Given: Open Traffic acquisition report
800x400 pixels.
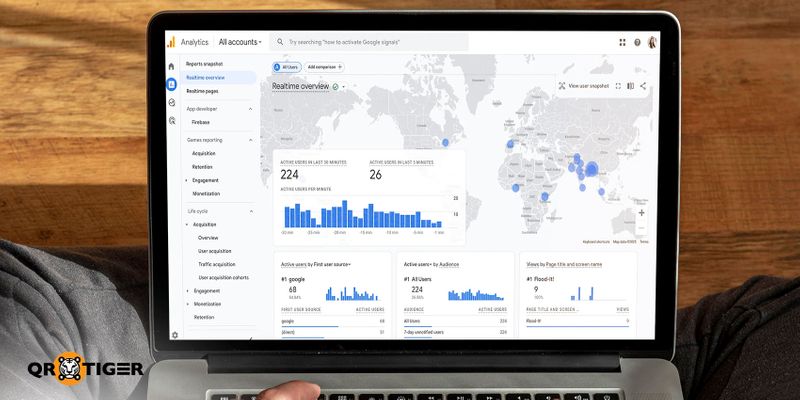Looking at the screenshot, I should [217, 264].
